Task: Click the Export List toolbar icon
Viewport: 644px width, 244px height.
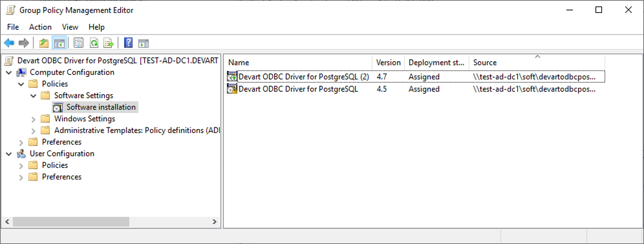Action: point(109,43)
